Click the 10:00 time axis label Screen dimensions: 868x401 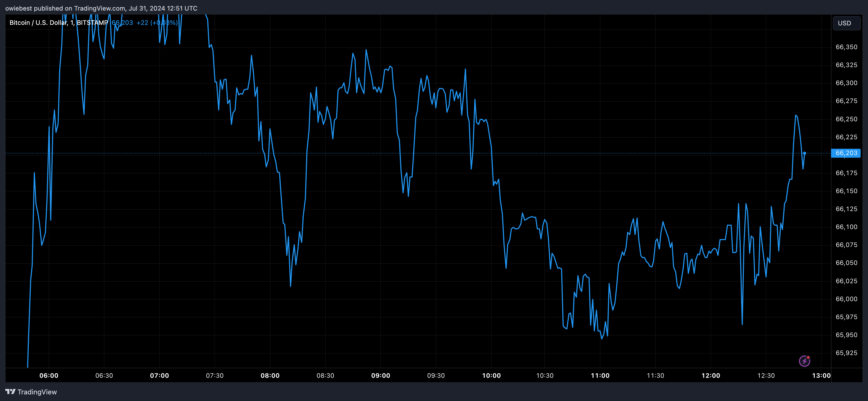[491, 375]
